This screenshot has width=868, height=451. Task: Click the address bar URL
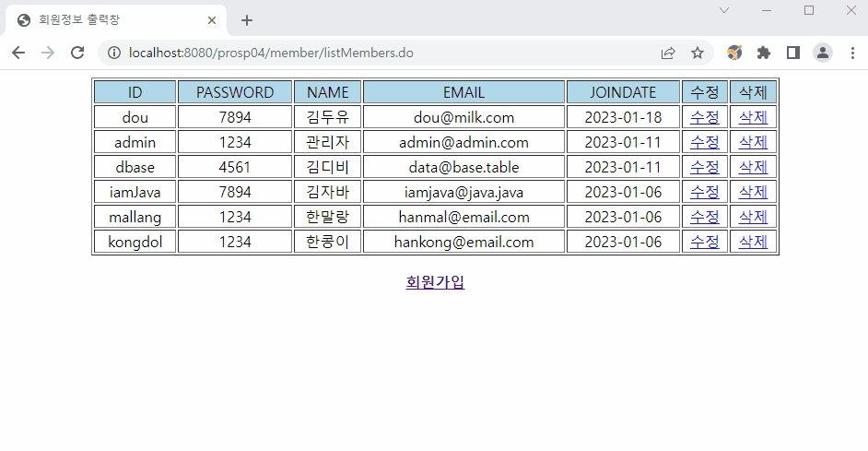point(271,53)
